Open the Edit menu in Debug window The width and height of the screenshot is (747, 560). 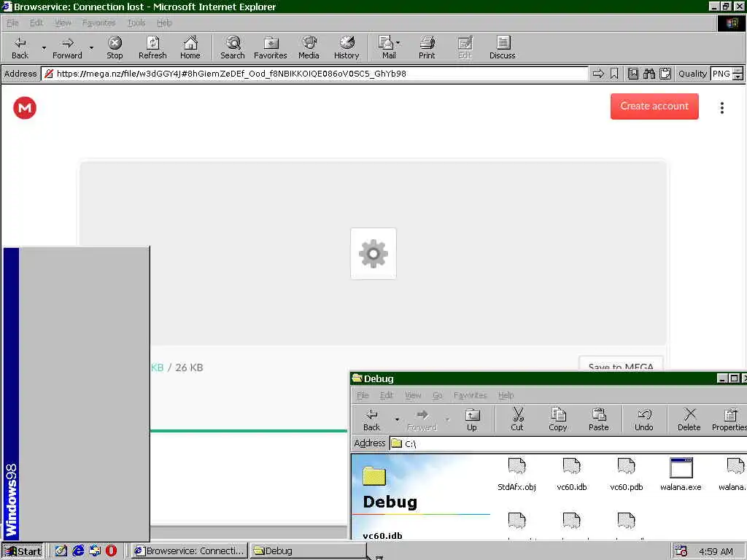coord(387,395)
